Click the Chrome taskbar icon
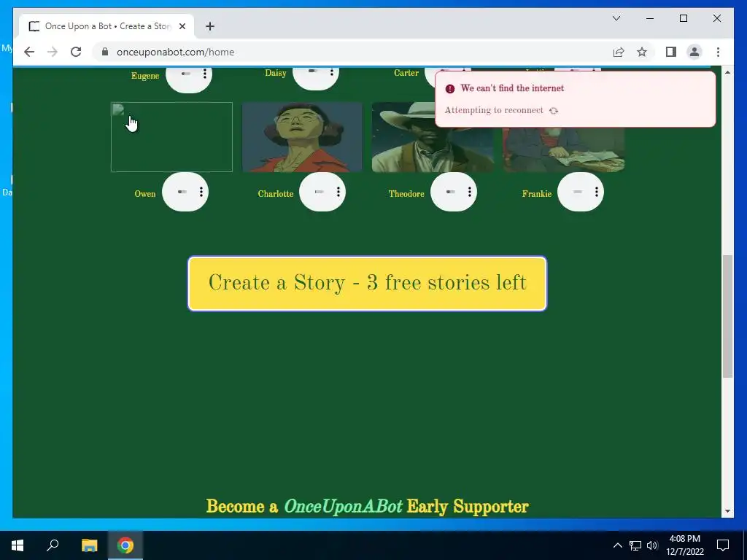747x560 pixels. click(125, 545)
